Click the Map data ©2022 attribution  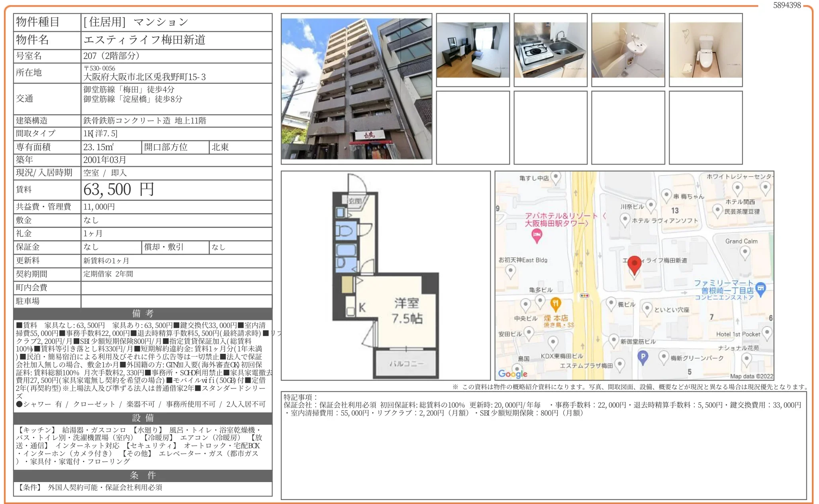(751, 376)
